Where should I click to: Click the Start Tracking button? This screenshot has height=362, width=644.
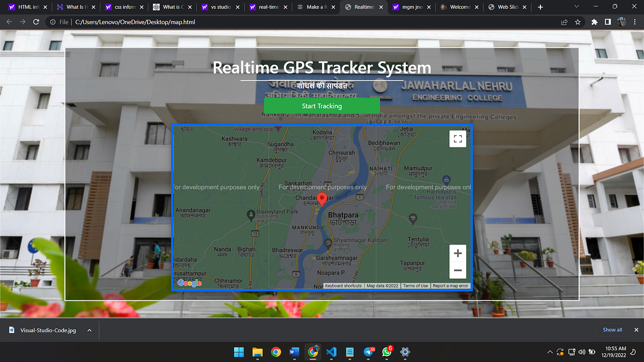[x=322, y=106]
